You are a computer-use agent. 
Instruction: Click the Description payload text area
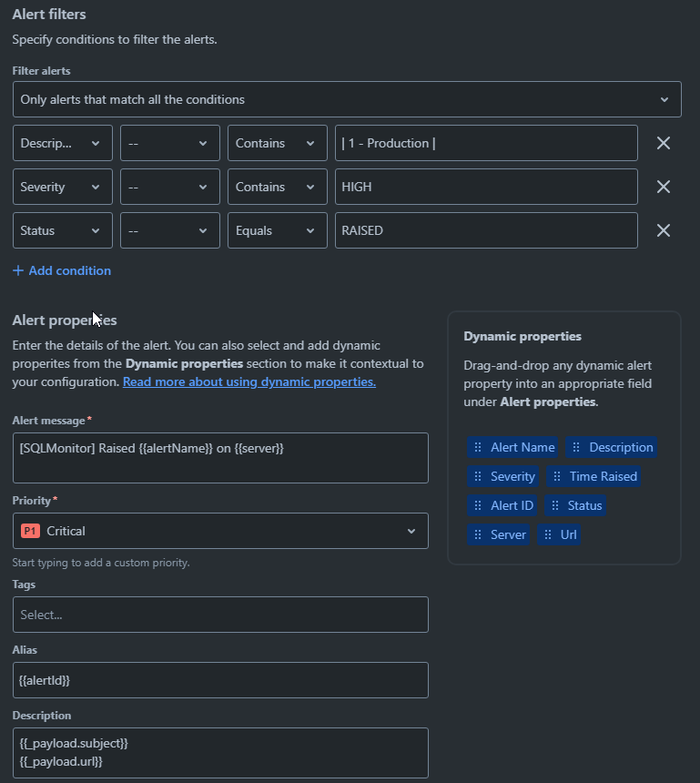[220, 753]
